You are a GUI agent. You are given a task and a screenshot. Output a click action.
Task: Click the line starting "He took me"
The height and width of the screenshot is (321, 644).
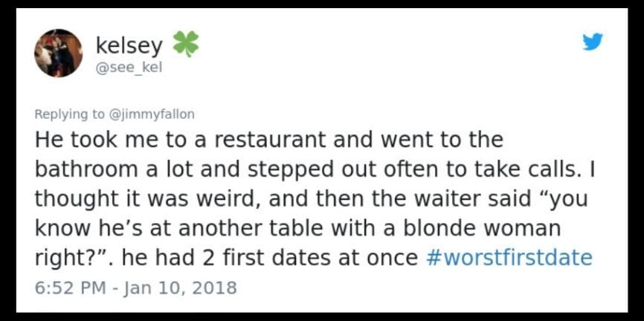269,139
